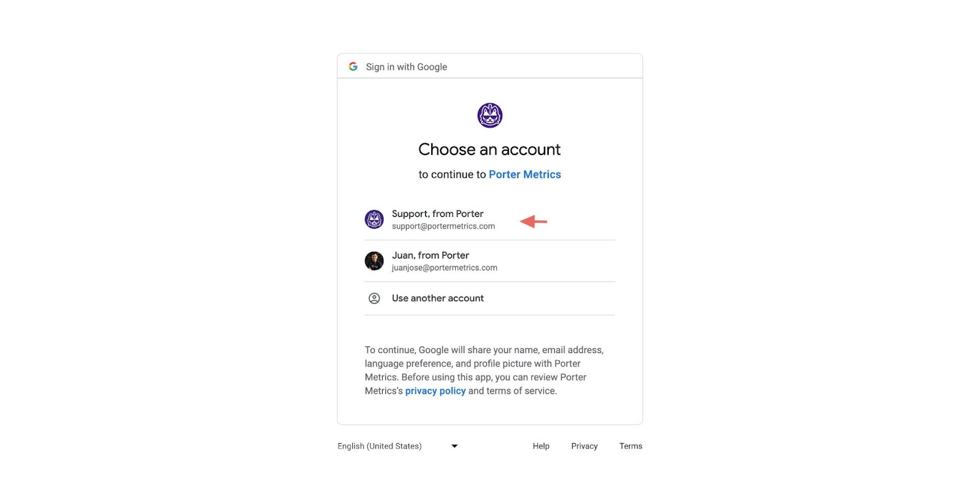Open the Privacy footer link
The width and height of the screenshot is (980, 478).
pos(584,446)
